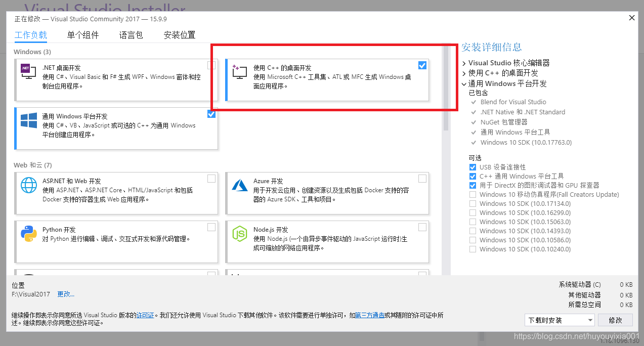Uncheck the 通用 Windows 平台开发 workload

[x=211, y=114]
